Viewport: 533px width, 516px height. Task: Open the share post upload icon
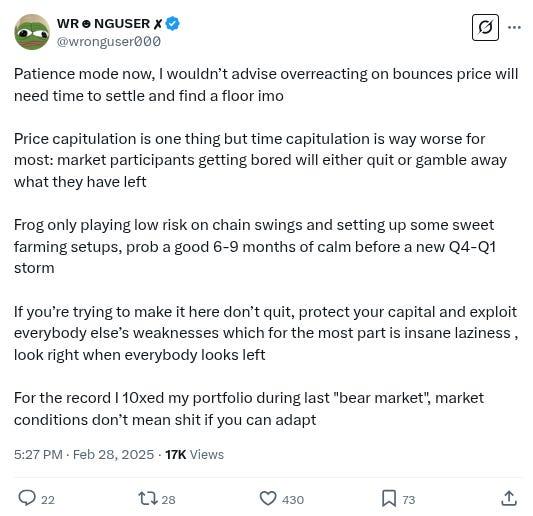click(x=509, y=498)
